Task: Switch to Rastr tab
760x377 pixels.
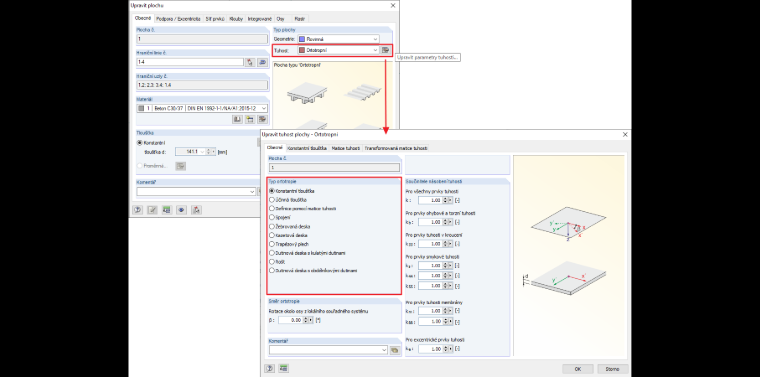Action: [x=300, y=19]
